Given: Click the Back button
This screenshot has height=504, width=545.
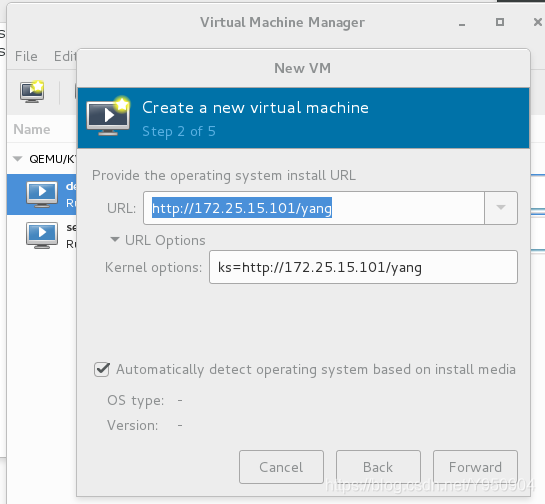Looking at the screenshot, I should 378,467.
